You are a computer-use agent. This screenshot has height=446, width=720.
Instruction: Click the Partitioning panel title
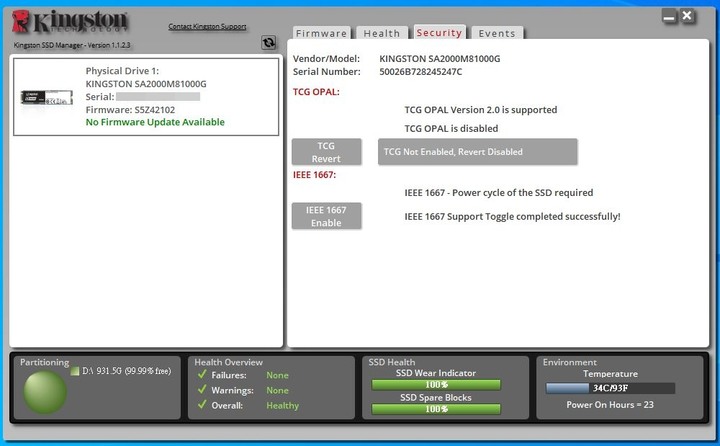(45, 362)
